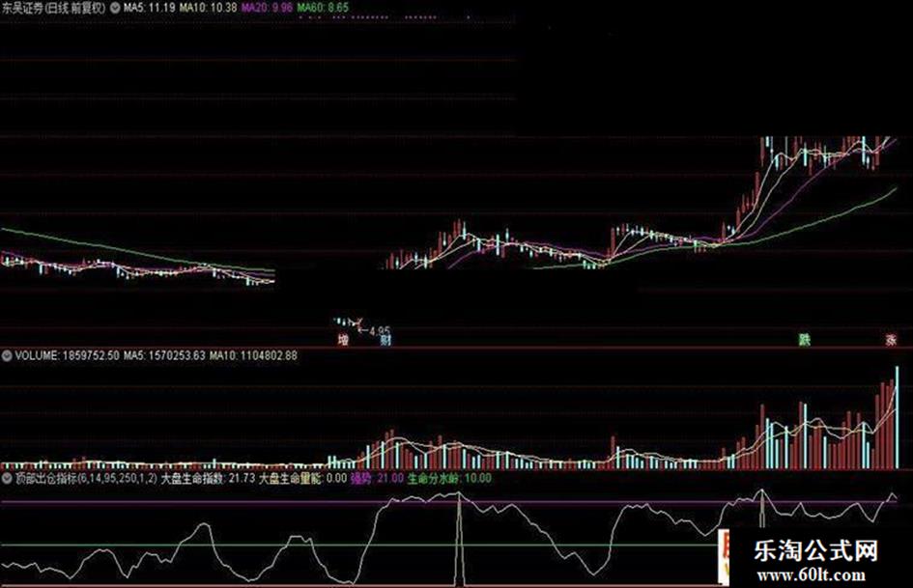Select 大盘生命量能: 0.00 readout

(302, 479)
